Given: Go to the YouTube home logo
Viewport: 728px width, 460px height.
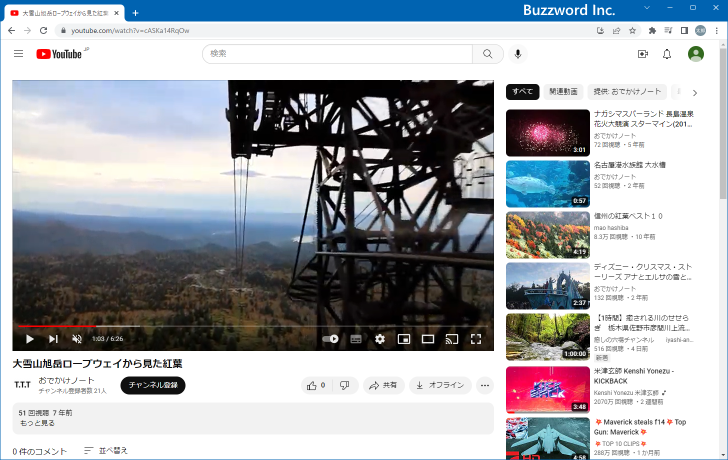Looking at the screenshot, I should pyautogui.click(x=59, y=54).
